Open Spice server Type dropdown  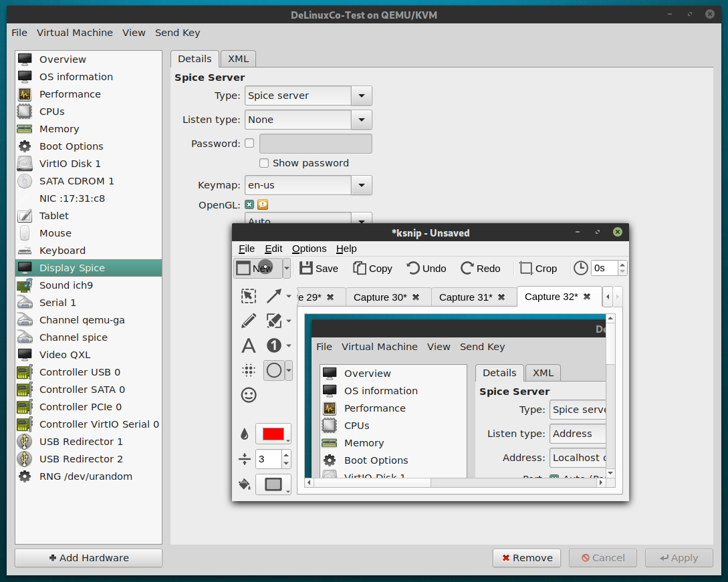point(361,96)
